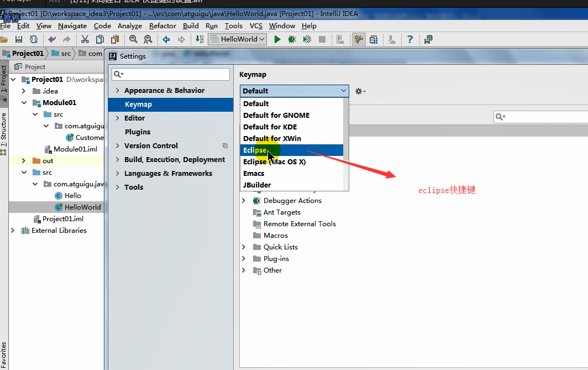Expand Build, Execution, Deployment settings

click(x=117, y=159)
